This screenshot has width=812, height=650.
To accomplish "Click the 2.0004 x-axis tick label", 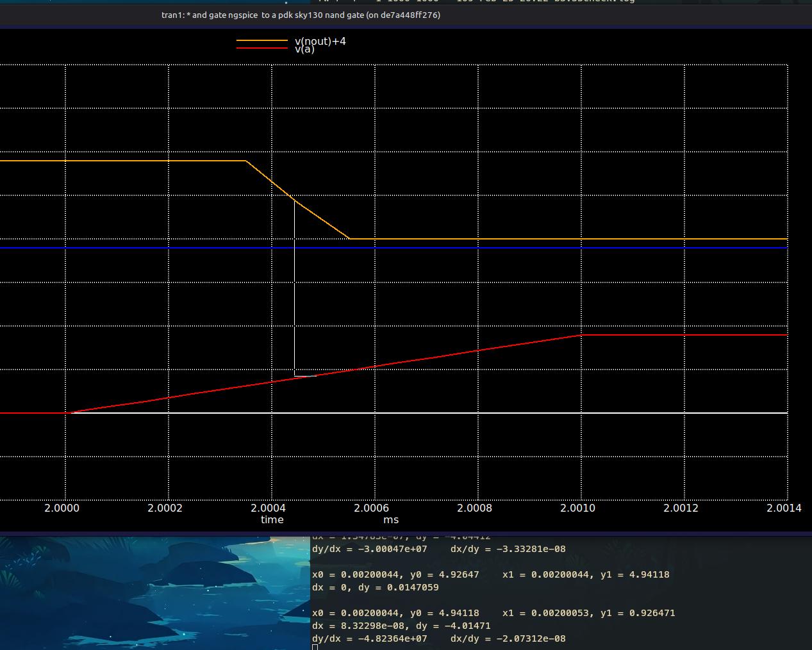I will coord(268,508).
